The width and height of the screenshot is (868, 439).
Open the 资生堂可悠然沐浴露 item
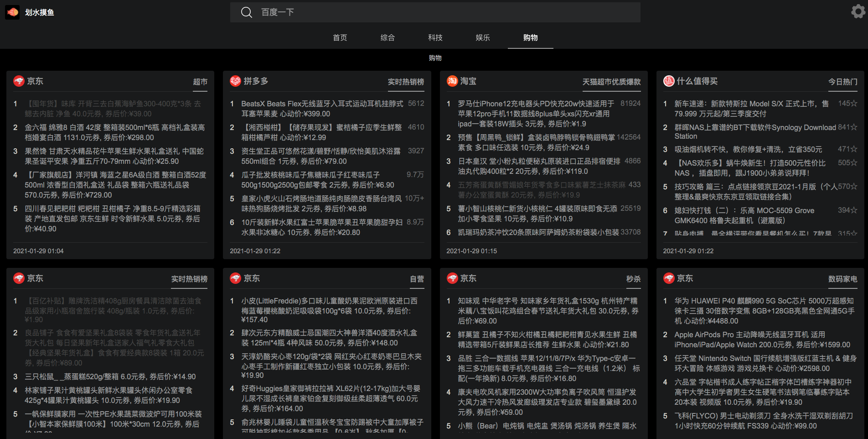coord(321,156)
